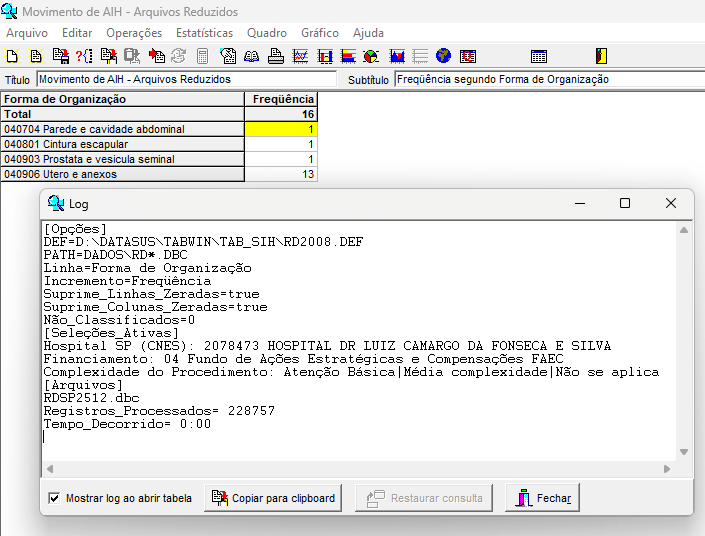Create a horizontal bar chart

(x=348, y=56)
